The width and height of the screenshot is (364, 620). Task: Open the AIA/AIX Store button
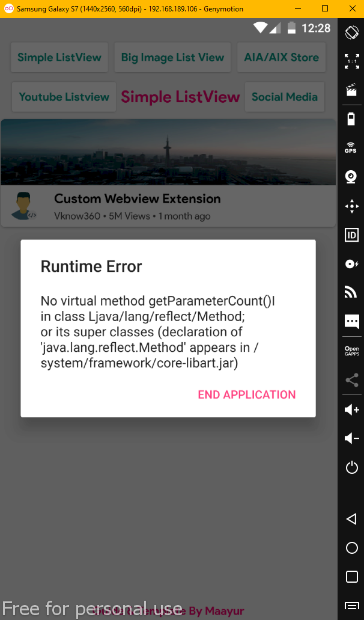pyautogui.click(x=281, y=57)
